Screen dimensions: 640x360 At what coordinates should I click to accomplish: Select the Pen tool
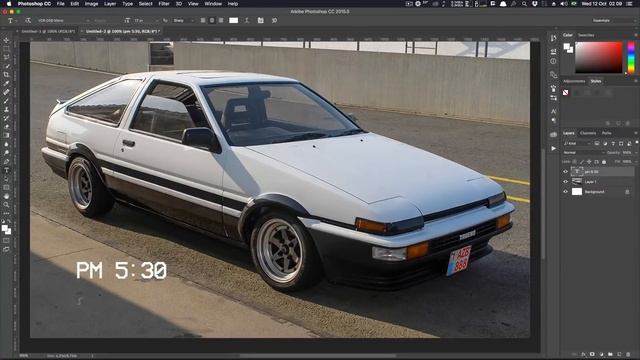[6, 162]
